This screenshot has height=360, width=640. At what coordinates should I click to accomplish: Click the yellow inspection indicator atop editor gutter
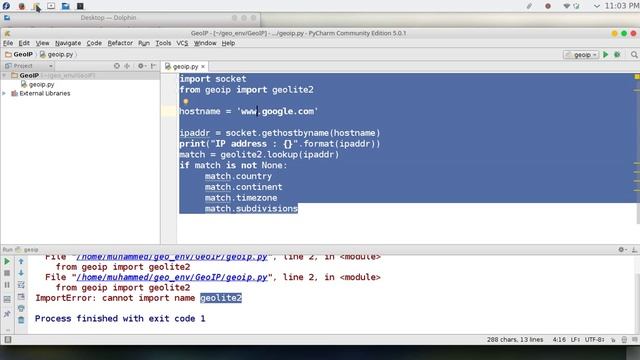[x=637, y=76]
